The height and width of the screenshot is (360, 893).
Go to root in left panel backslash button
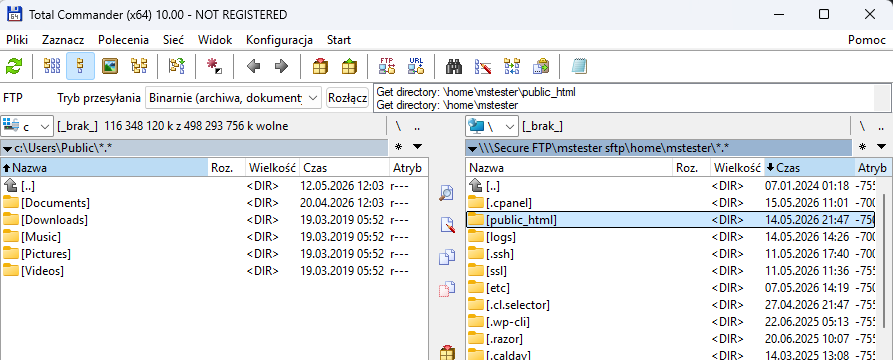[x=399, y=126]
